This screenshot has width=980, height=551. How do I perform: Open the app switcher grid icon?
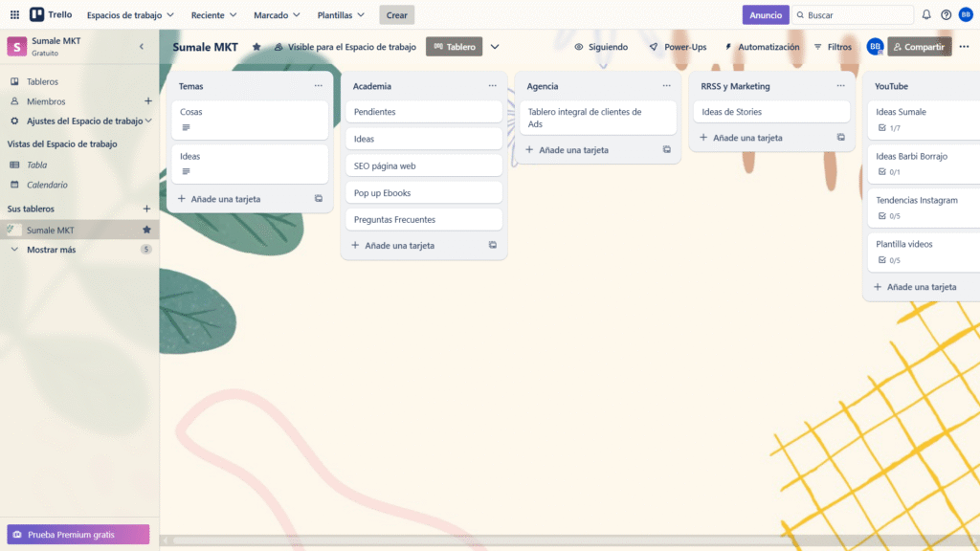pos(14,14)
